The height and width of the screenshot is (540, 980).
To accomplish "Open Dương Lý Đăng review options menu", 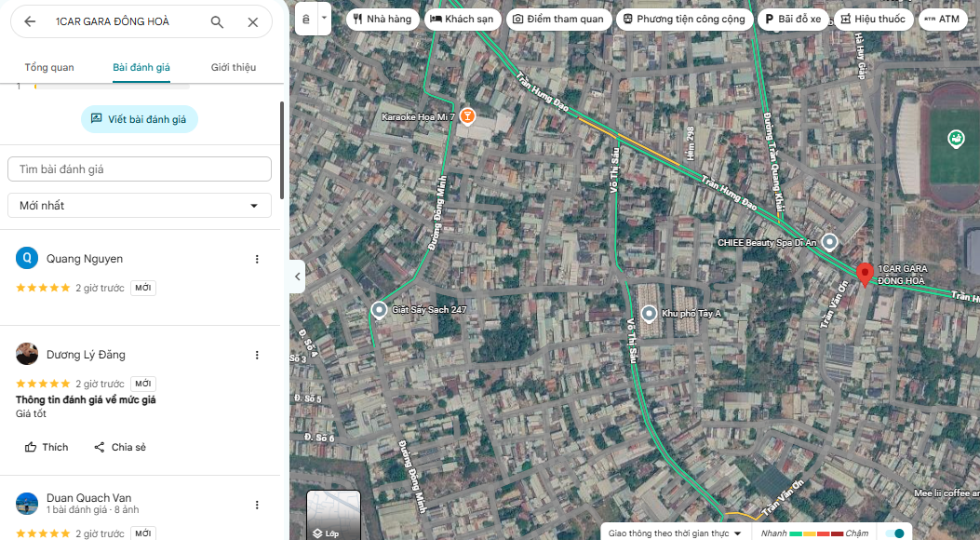I will (256, 355).
